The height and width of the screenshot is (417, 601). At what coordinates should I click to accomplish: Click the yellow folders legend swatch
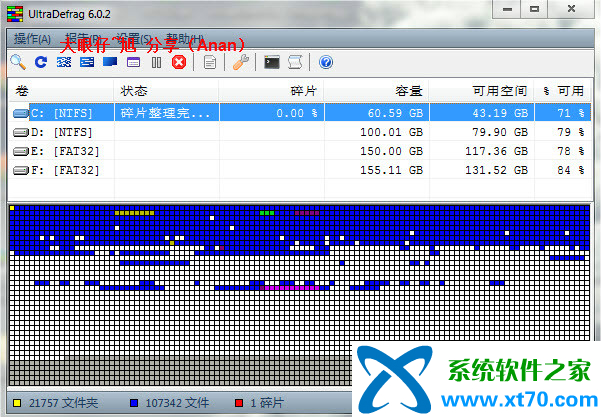tap(17, 403)
